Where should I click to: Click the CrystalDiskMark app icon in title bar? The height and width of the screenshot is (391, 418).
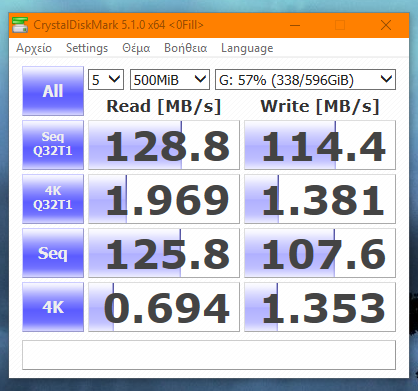(20, 25)
